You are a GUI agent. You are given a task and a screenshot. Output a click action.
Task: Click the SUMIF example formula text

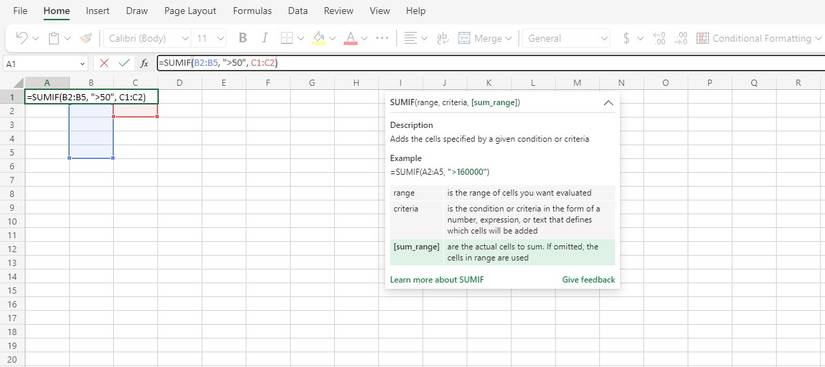click(x=440, y=172)
